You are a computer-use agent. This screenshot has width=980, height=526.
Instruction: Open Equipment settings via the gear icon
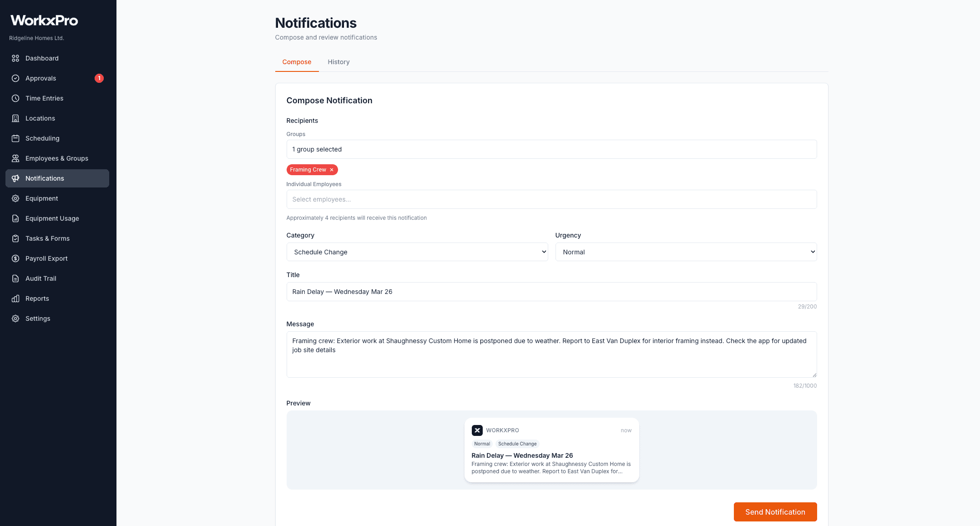[15, 198]
